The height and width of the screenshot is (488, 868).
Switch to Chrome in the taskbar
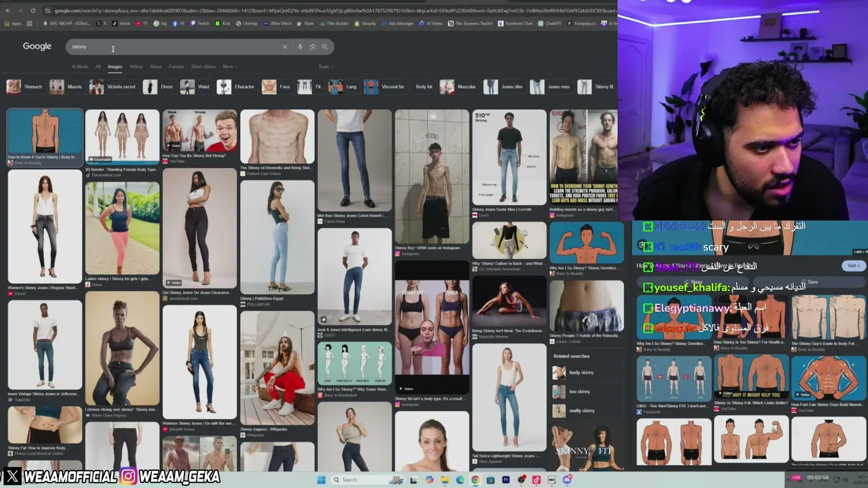[475, 480]
